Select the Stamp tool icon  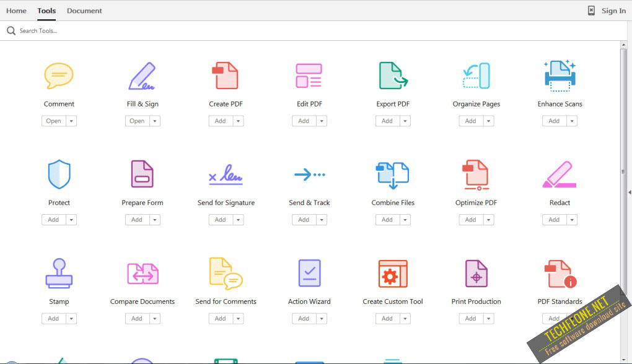[59, 274]
